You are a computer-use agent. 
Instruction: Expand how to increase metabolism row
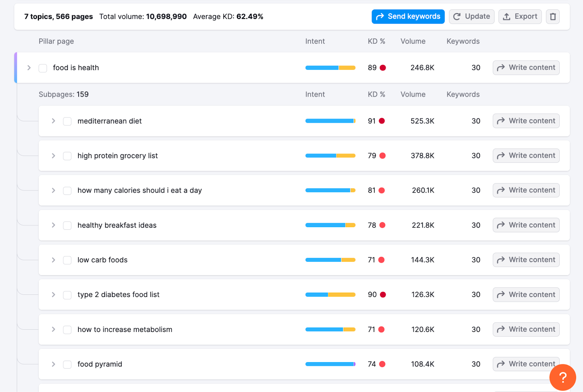(x=54, y=329)
